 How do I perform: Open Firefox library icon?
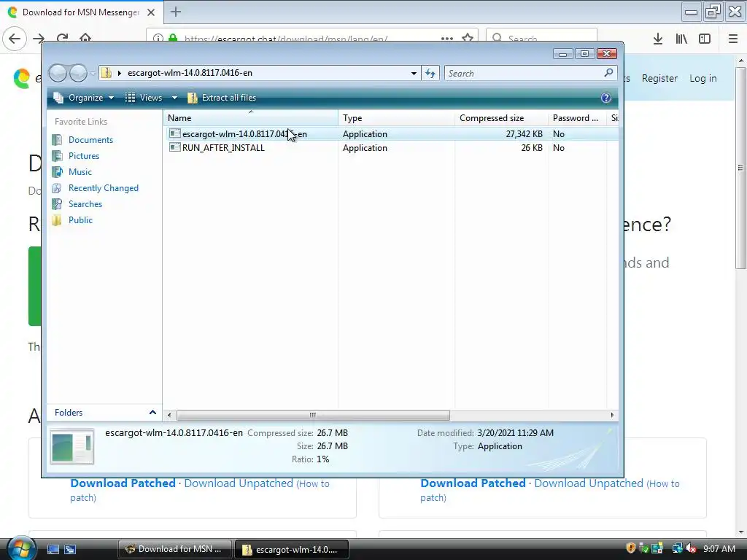tap(681, 39)
